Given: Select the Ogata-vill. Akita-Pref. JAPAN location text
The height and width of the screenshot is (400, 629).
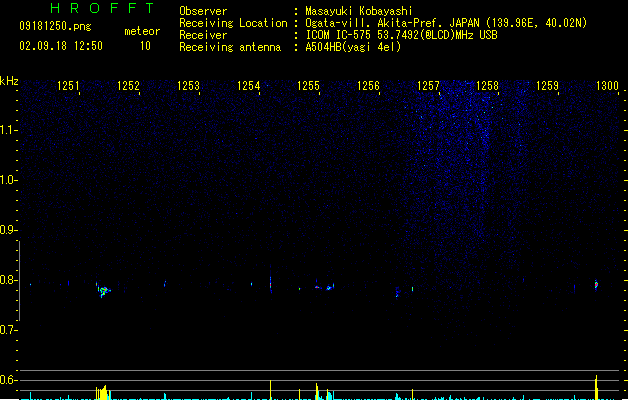Looking at the screenshot, I should click(x=446, y=23).
